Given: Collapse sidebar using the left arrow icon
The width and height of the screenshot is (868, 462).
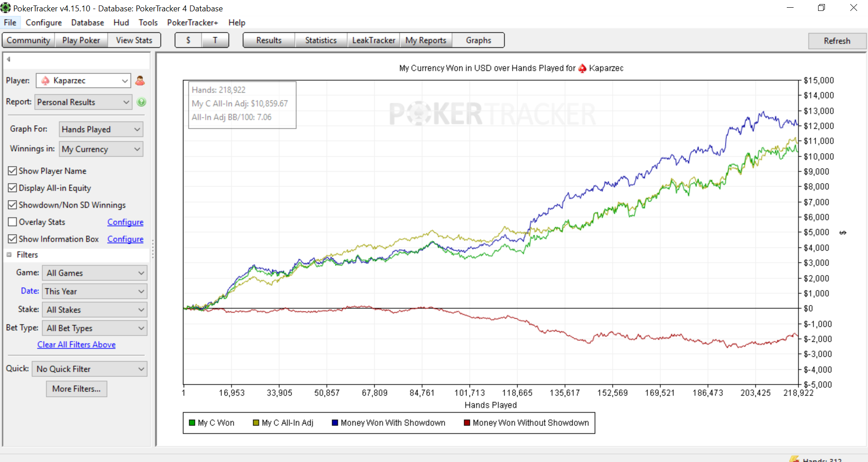Looking at the screenshot, I should pyautogui.click(x=9, y=59).
